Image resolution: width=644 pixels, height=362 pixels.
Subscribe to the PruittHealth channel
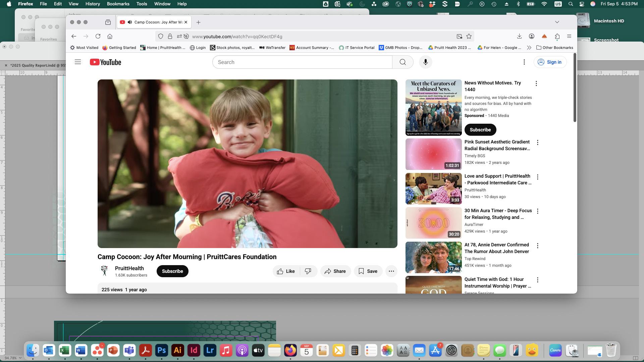[x=172, y=271]
